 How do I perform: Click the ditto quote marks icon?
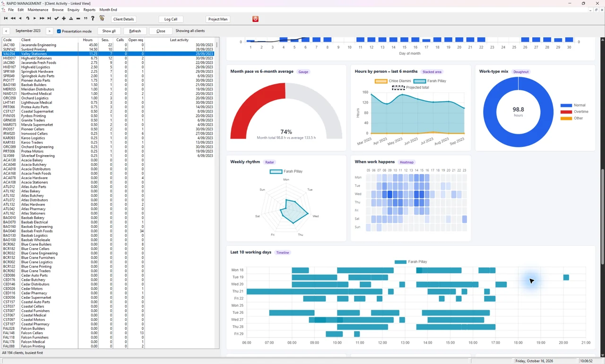pos(86,19)
